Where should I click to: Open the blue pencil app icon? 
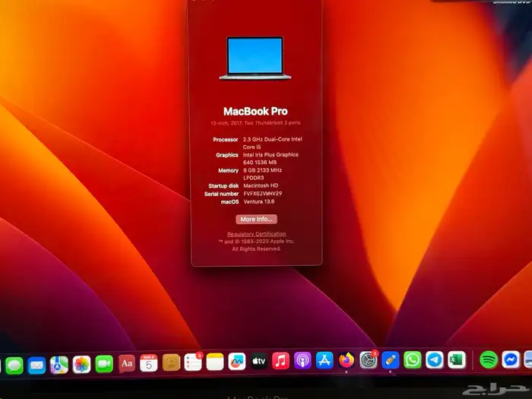coord(391,360)
